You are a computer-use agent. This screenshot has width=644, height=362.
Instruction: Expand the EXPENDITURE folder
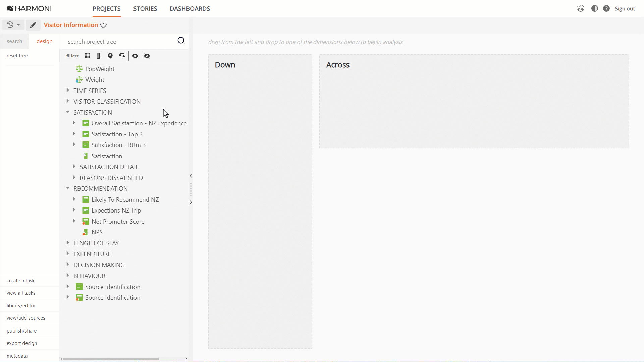[68, 253]
